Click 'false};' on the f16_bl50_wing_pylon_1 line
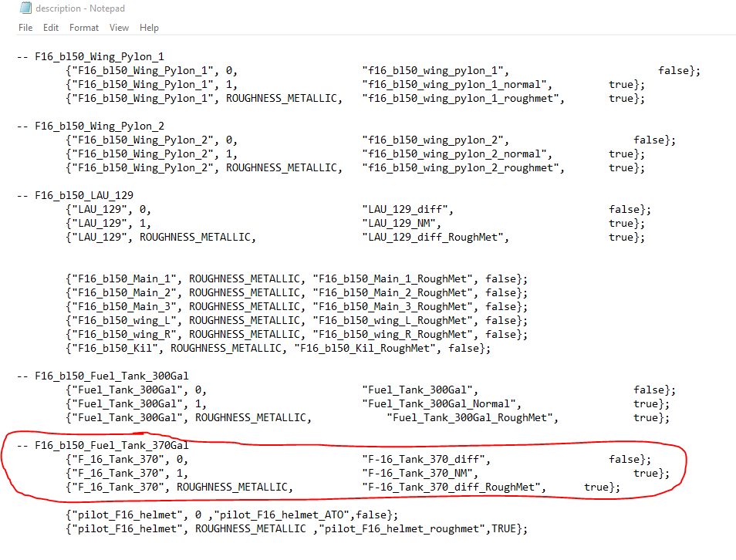The image size is (736, 560). 679,71
